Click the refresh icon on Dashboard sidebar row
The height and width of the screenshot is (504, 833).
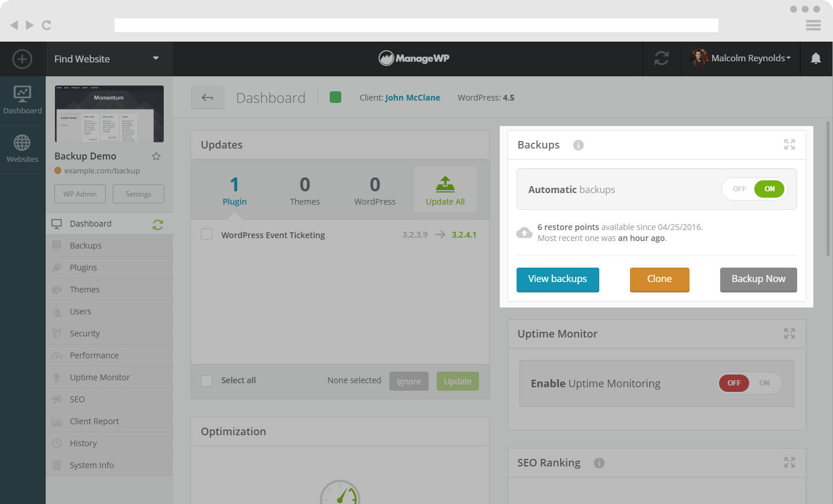click(x=158, y=225)
